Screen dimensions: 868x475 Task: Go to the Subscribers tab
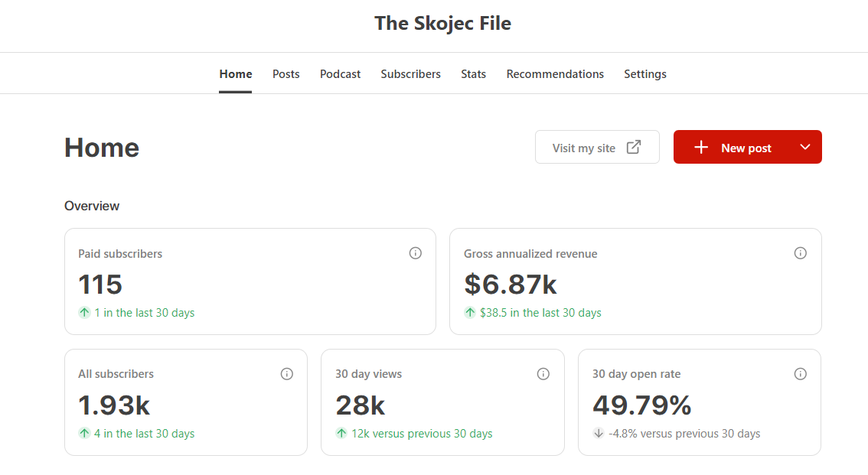411,74
